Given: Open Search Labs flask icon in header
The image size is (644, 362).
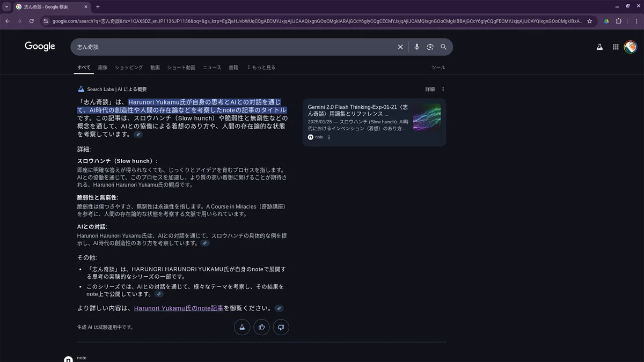Looking at the screenshot, I should point(599,47).
